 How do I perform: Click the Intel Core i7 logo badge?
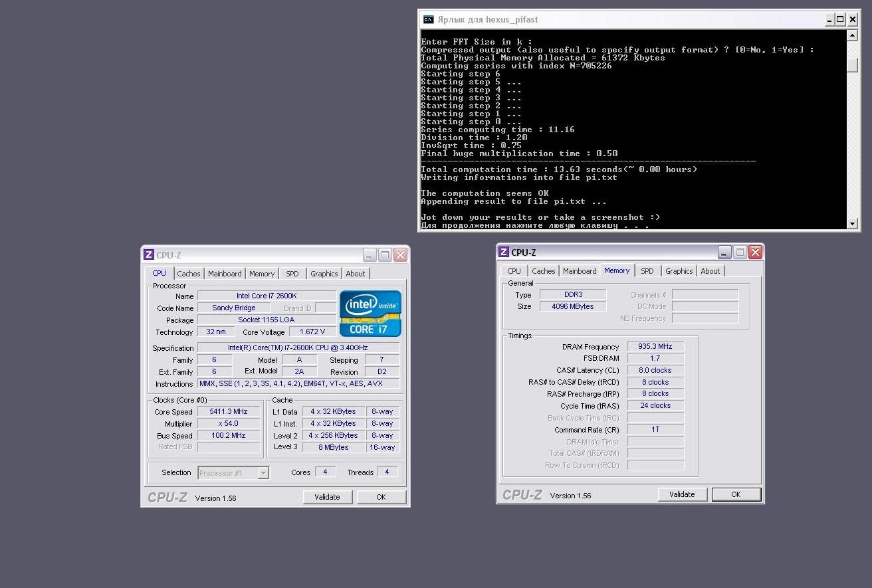(370, 314)
